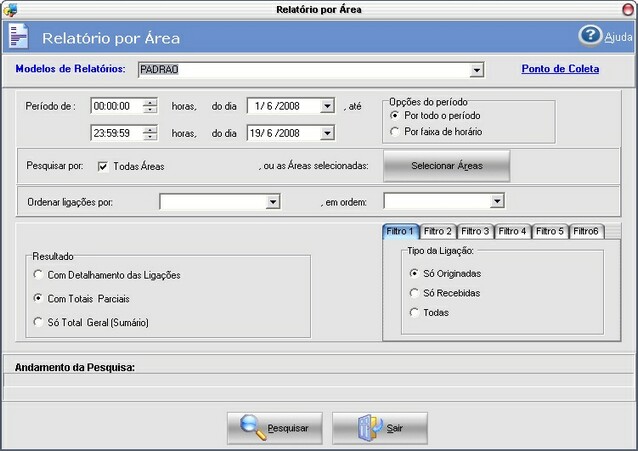
Task: Click the Modelos de Relatórios label
Action: (70, 69)
